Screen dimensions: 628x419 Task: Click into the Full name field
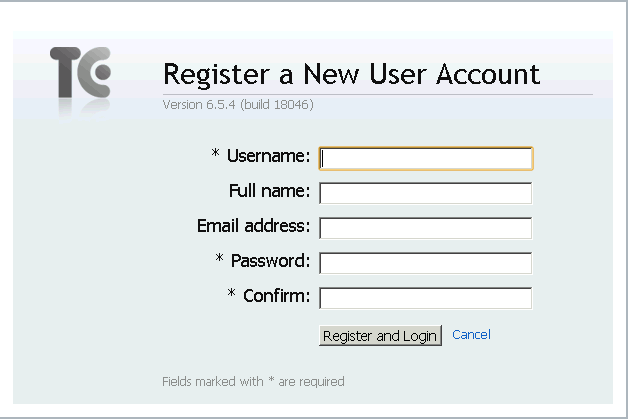[x=425, y=193]
